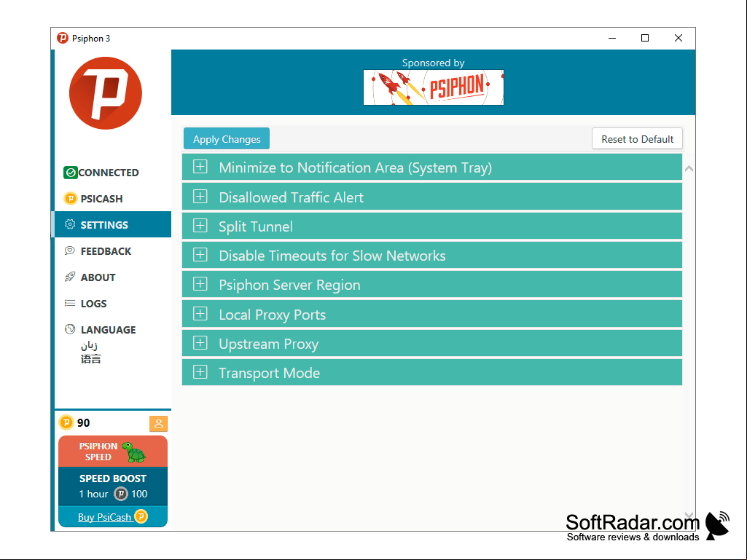Click the green connected checkmark icon
The height and width of the screenshot is (560, 747).
tap(71, 173)
